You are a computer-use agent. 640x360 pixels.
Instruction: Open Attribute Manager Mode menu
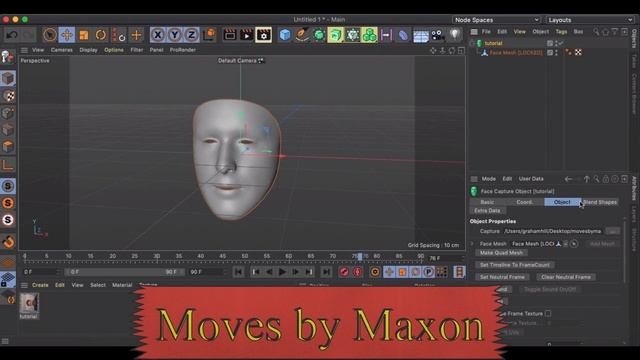pyautogui.click(x=489, y=179)
